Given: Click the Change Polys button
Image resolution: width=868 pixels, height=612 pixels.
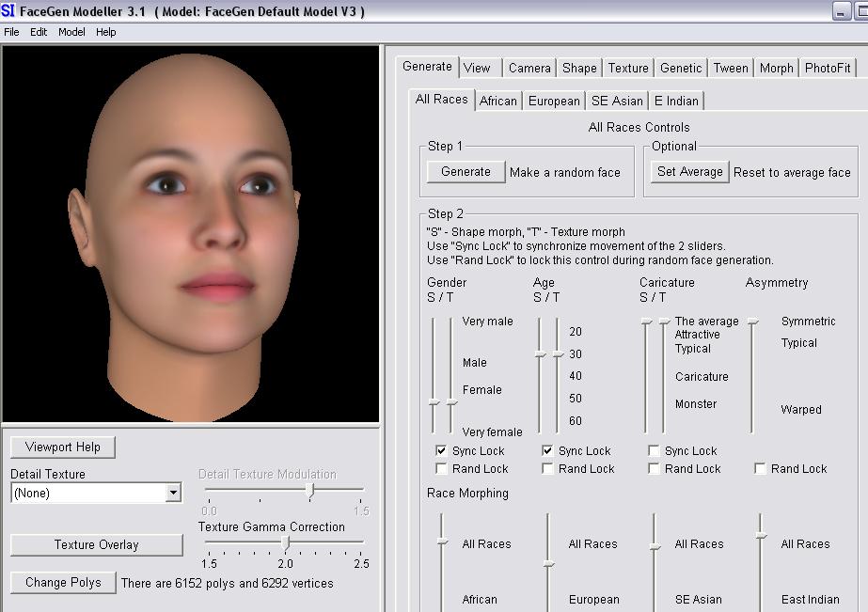Looking at the screenshot, I should [63, 583].
